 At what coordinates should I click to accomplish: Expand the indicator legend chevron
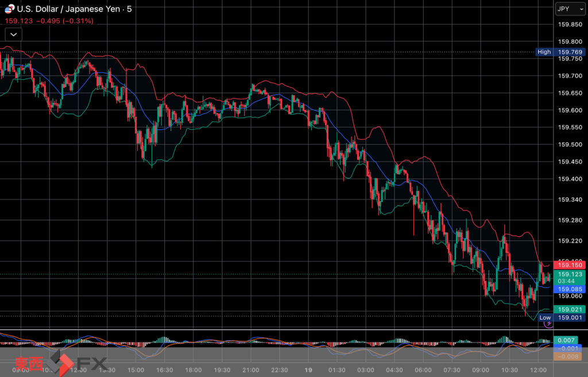tap(14, 34)
